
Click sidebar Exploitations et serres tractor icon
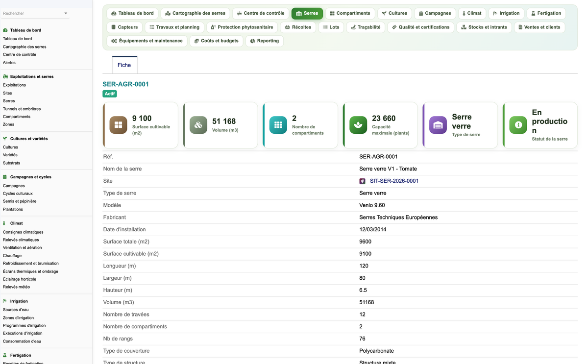(x=5, y=77)
